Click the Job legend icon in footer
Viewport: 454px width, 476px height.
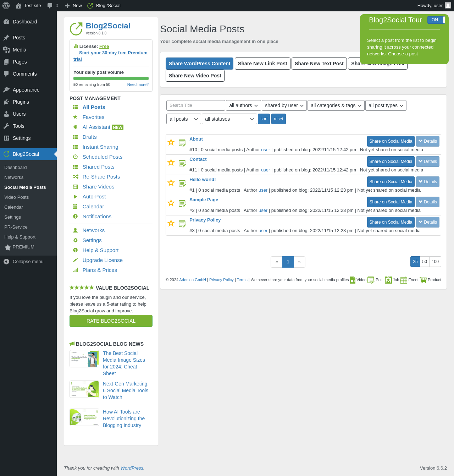point(388,280)
